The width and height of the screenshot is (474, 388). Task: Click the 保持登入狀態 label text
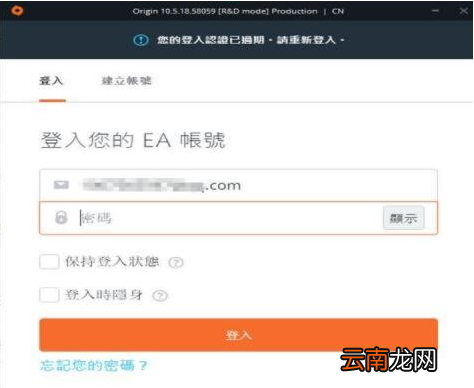pos(112,262)
